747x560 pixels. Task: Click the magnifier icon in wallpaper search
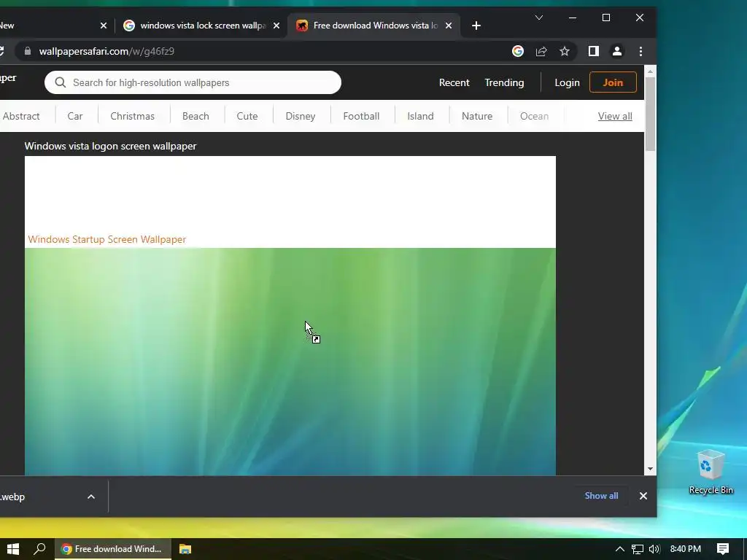coord(60,82)
